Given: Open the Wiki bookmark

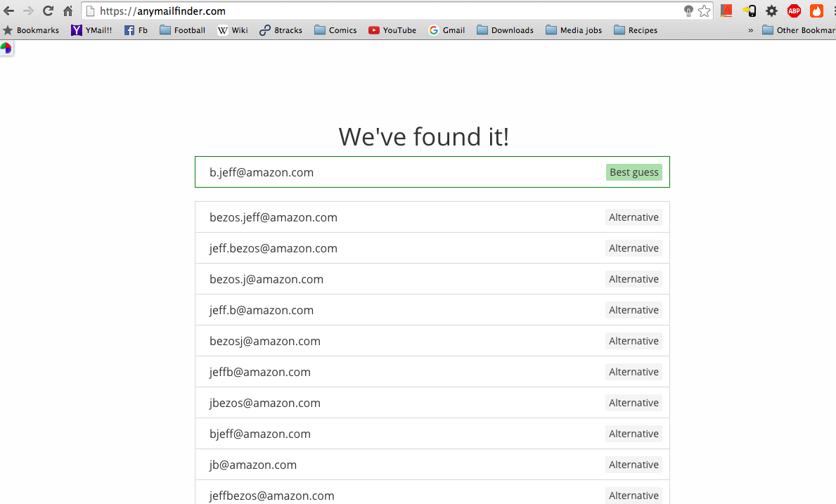Looking at the screenshot, I should [233, 30].
